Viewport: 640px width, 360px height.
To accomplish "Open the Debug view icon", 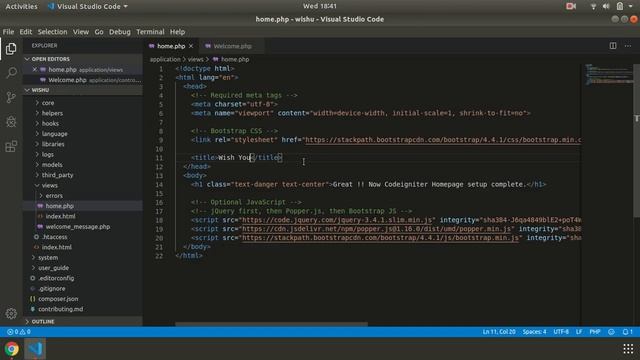I will [x=11, y=122].
